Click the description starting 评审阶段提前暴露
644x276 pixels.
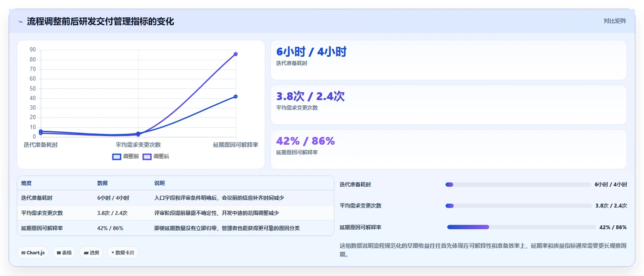coord(217,213)
